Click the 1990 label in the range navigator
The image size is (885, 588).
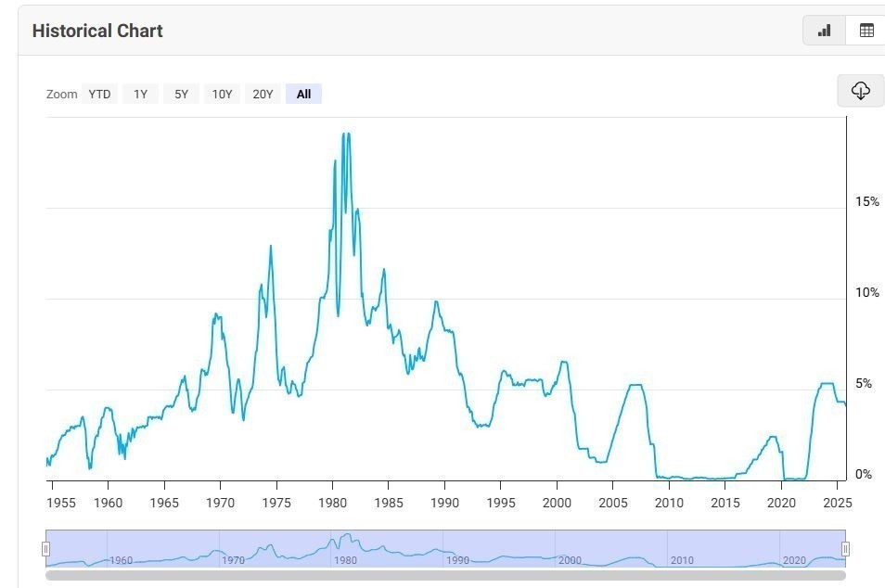tap(457, 560)
